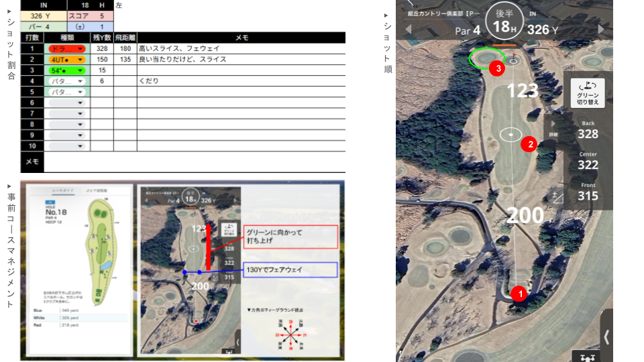Click the green switch button グリーン切り替え
This screenshot has width=644, height=362.
click(588, 93)
